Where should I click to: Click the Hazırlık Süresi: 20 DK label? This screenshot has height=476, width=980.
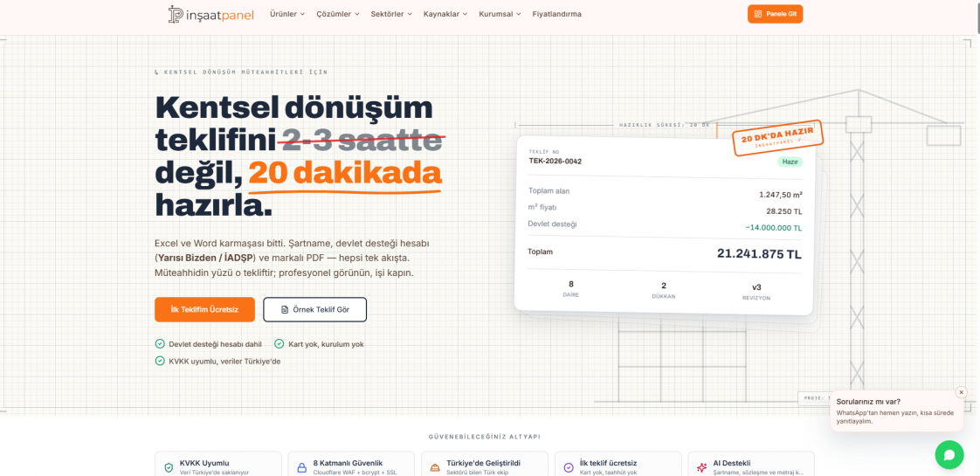pyautogui.click(x=665, y=125)
